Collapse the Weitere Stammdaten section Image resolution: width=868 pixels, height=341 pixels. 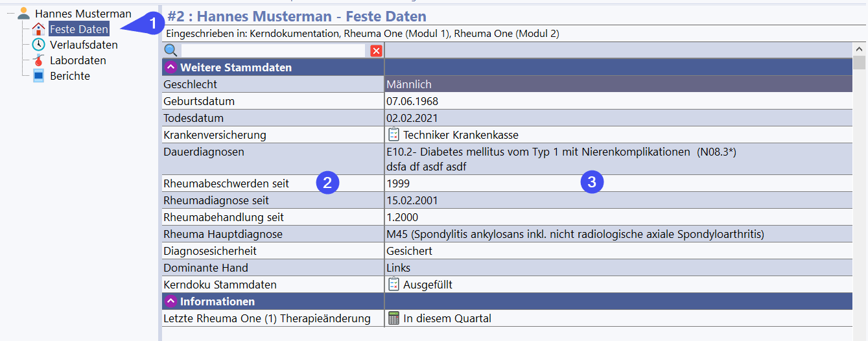point(170,67)
